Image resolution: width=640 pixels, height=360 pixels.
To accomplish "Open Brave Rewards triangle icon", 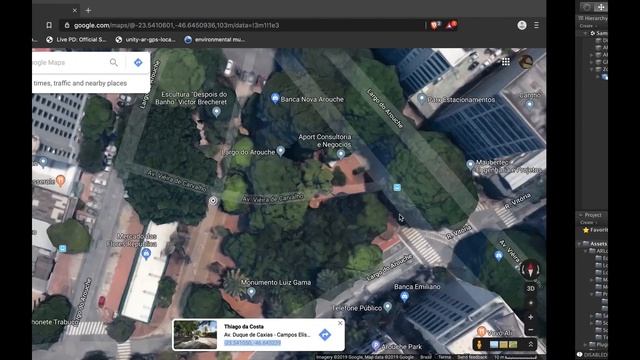I will pos(451,25).
